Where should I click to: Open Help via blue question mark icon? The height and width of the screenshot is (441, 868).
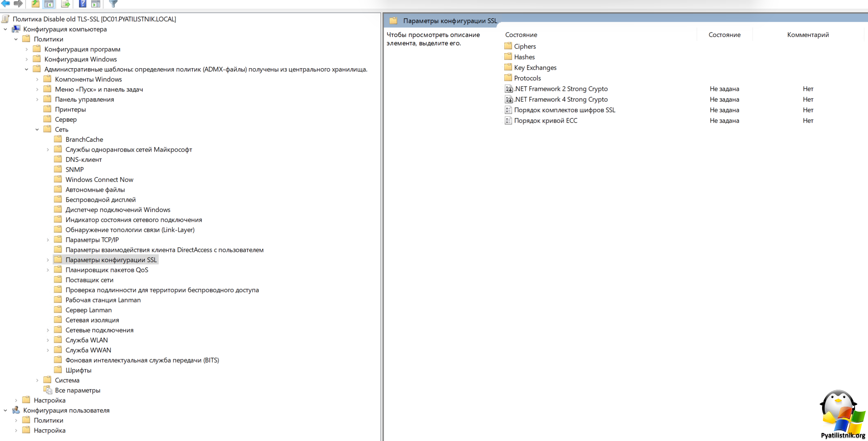pos(82,4)
